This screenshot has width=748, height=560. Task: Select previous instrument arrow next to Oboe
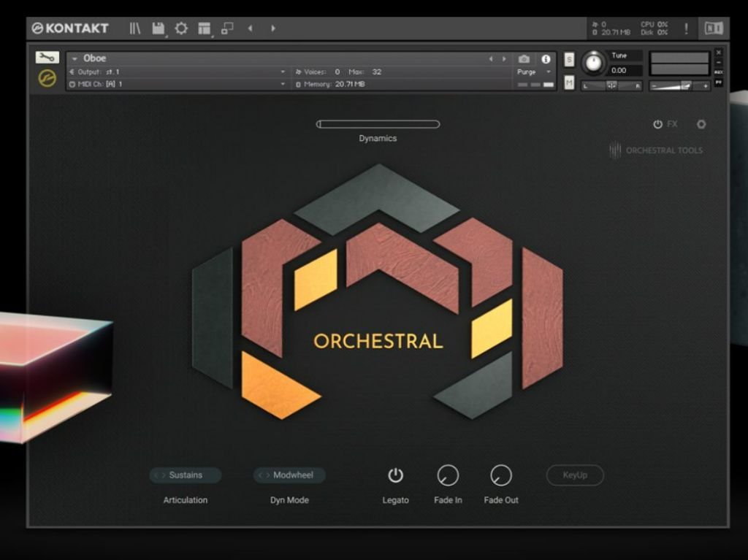[x=491, y=58]
